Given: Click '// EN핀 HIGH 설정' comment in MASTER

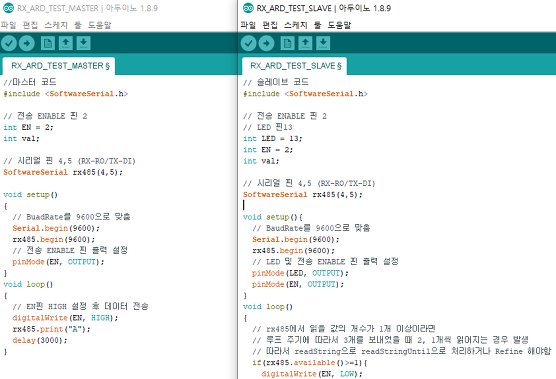Looking at the screenshot, I should [x=80, y=306].
